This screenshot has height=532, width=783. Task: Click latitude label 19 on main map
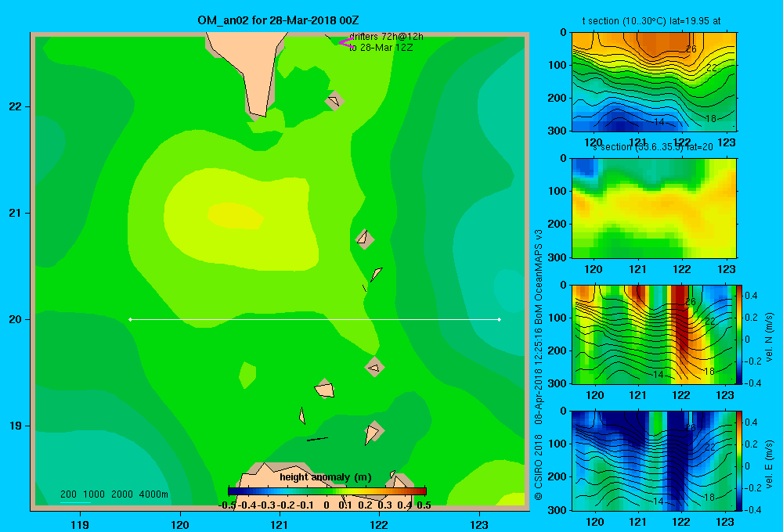pyautogui.click(x=16, y=426)
